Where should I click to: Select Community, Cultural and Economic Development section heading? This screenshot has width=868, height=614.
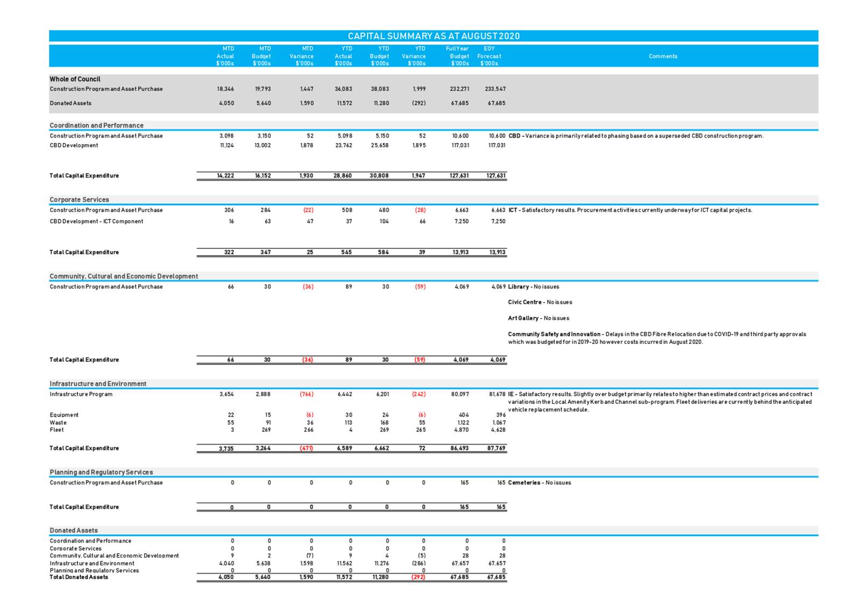[124, 276]
